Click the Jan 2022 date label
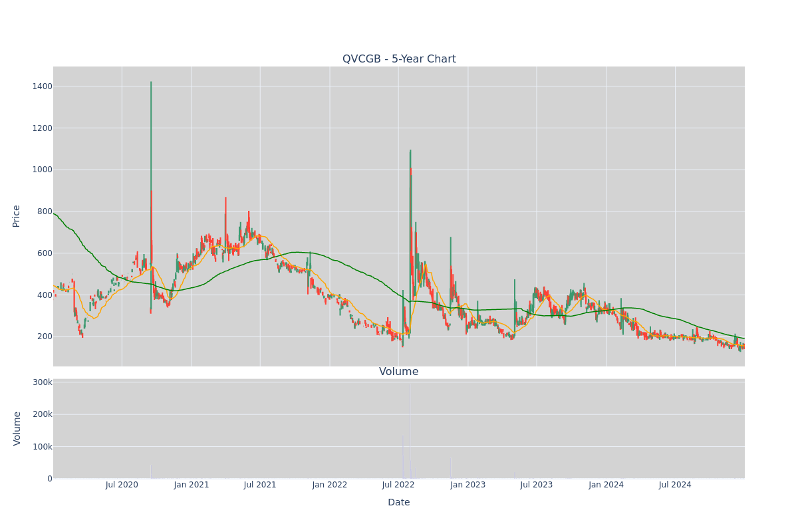Image resolution: width=798 pixels, height=532 pixels. [x=330, y=485]
